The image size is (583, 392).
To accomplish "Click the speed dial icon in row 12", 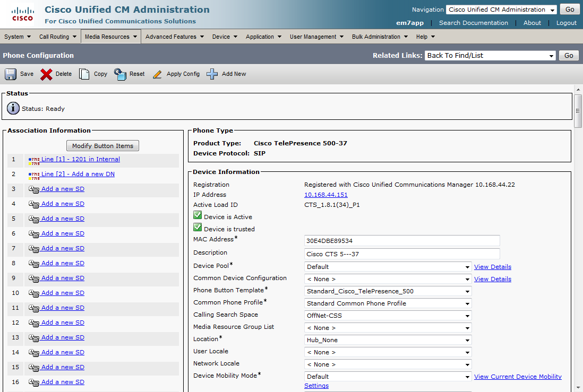I will pos(34,323).
